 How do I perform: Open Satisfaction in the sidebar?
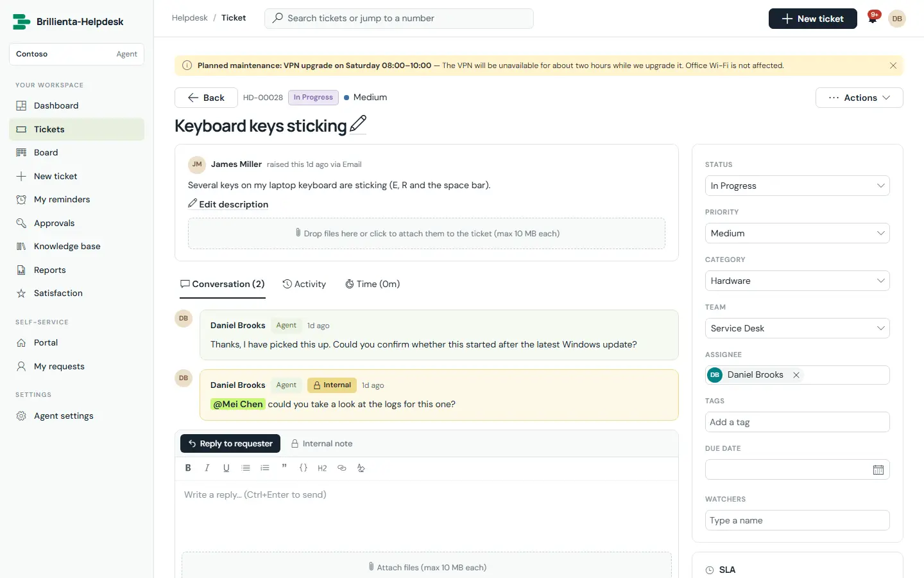click(x=76, y=293)
